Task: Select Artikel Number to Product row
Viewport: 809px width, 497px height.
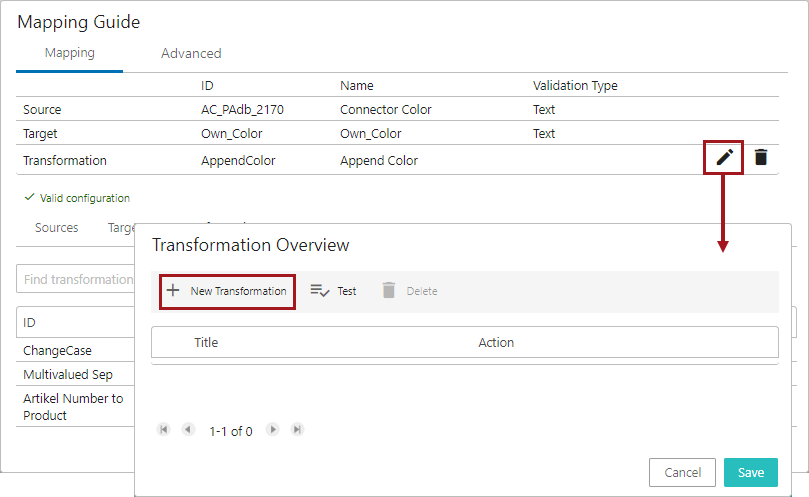Action: point(73,406)
